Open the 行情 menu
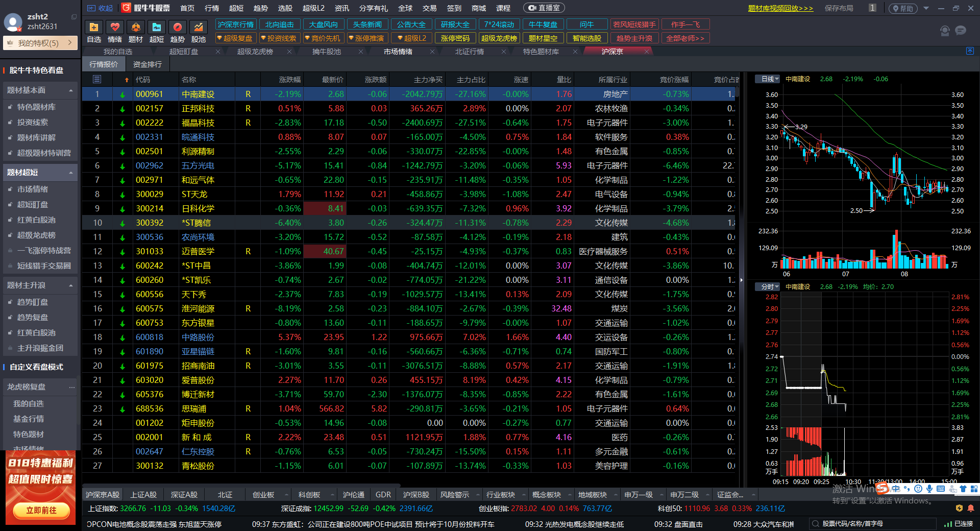Image resolution: width=980 pixels, height=531 pixels. pos(212,8)
